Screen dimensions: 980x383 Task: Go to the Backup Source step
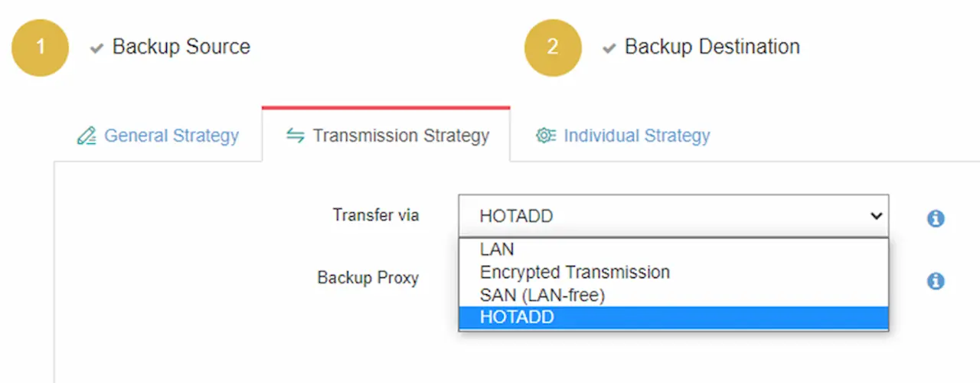coord(181,47)
